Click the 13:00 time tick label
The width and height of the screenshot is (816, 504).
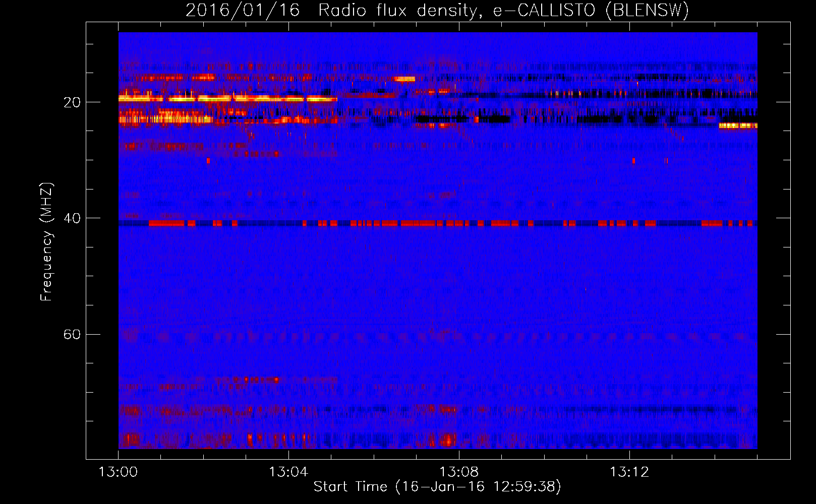pyautogui.click(x=118, y=472)
